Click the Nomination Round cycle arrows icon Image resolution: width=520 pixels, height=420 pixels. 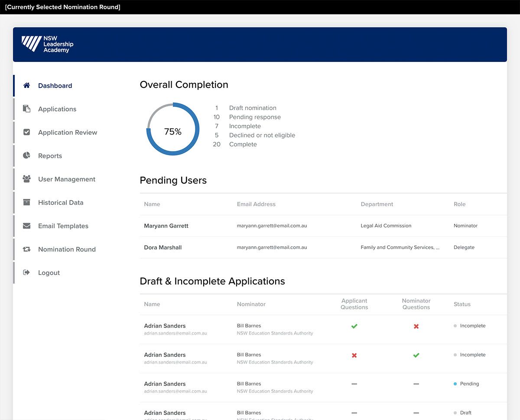(x=27, y=249)
